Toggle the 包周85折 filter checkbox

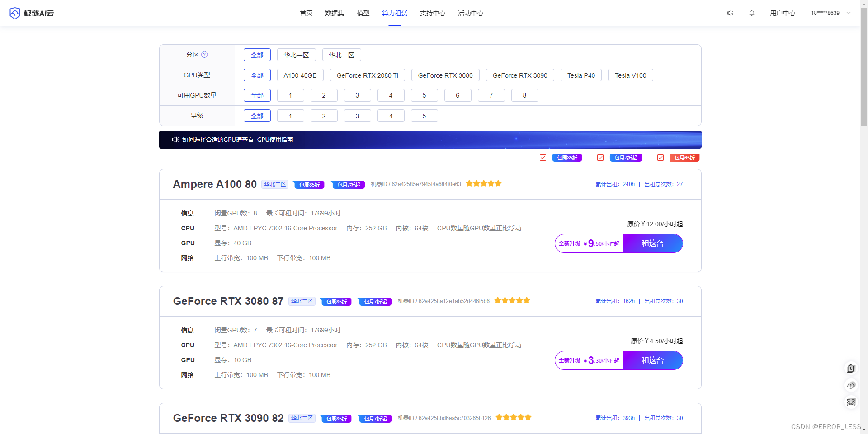point(543,158)
